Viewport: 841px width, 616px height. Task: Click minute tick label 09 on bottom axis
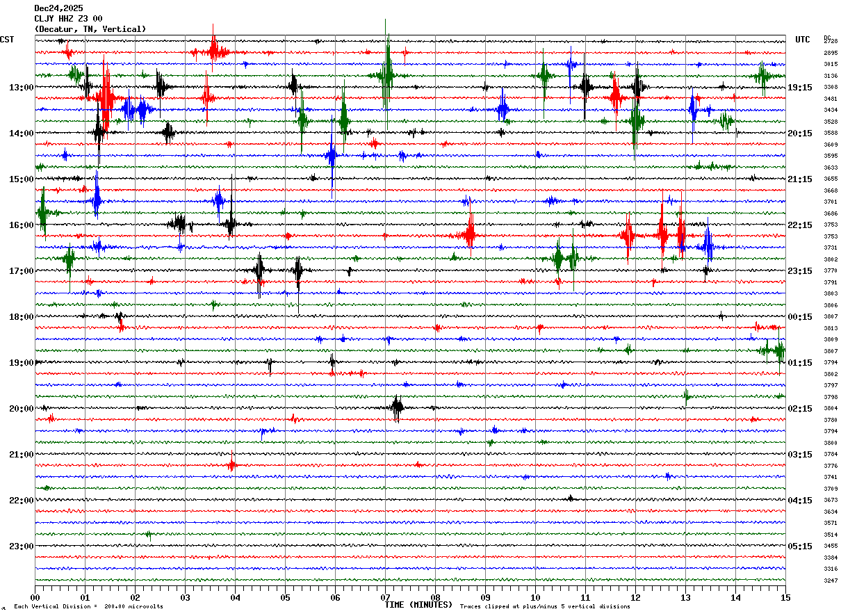[485, 597]
